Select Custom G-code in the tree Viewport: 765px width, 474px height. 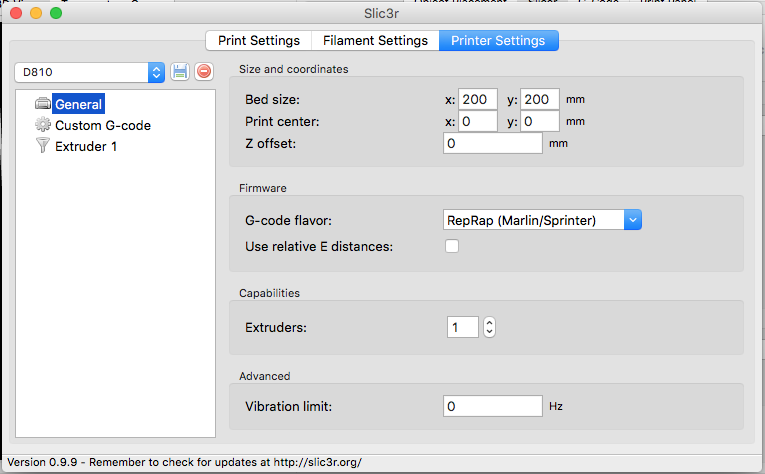pyautogui.click(x=102, y=125)
